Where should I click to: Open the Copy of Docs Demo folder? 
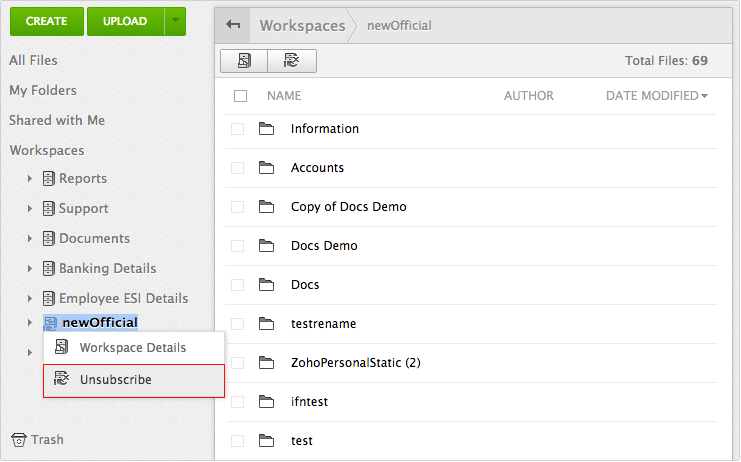click(348, 207)
